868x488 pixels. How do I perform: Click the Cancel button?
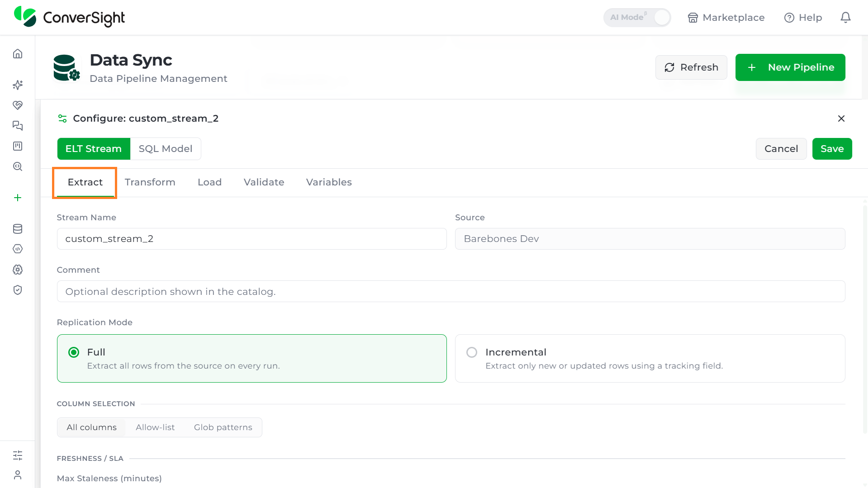click(x=781, y=149)
